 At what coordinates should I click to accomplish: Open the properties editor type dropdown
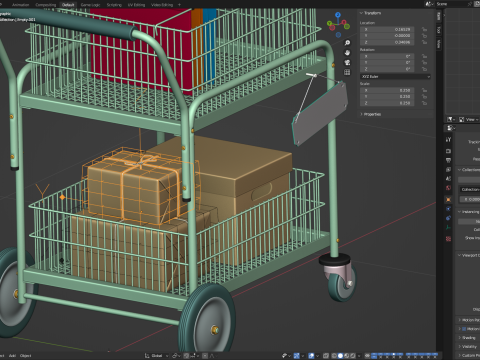pos(451,128)
